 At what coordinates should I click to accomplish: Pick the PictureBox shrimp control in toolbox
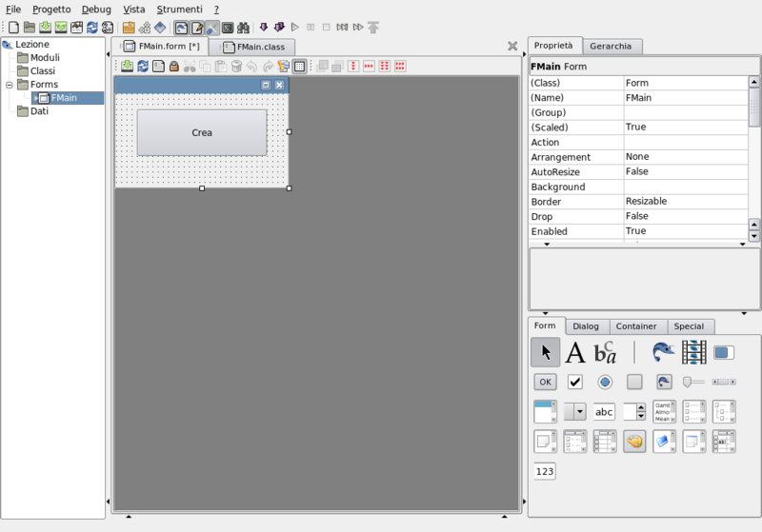pos(664,352)
